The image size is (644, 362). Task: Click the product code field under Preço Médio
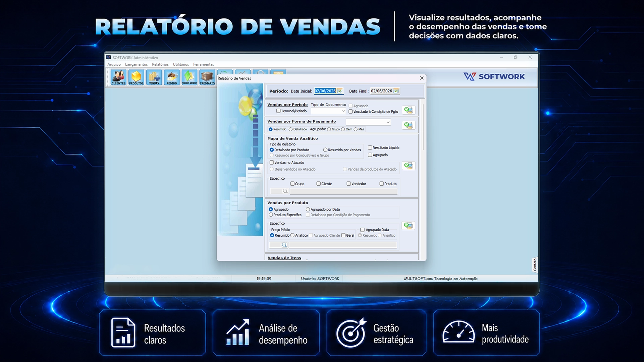click(275, 245)
